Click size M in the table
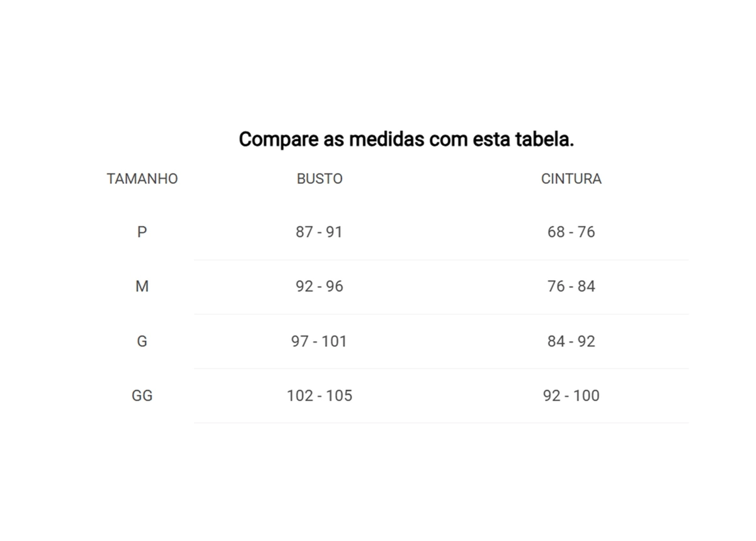756x541 pixels. [x=142, y=287]
